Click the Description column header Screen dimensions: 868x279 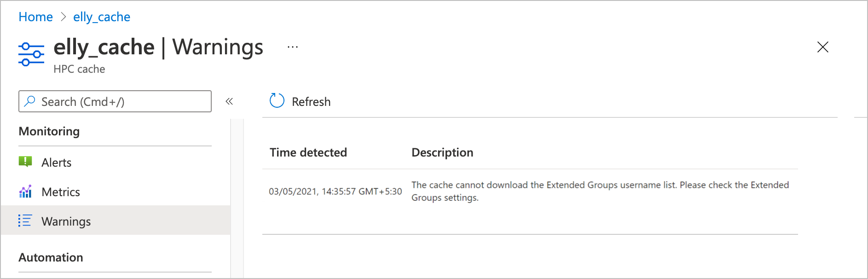[x=442, y=152]
